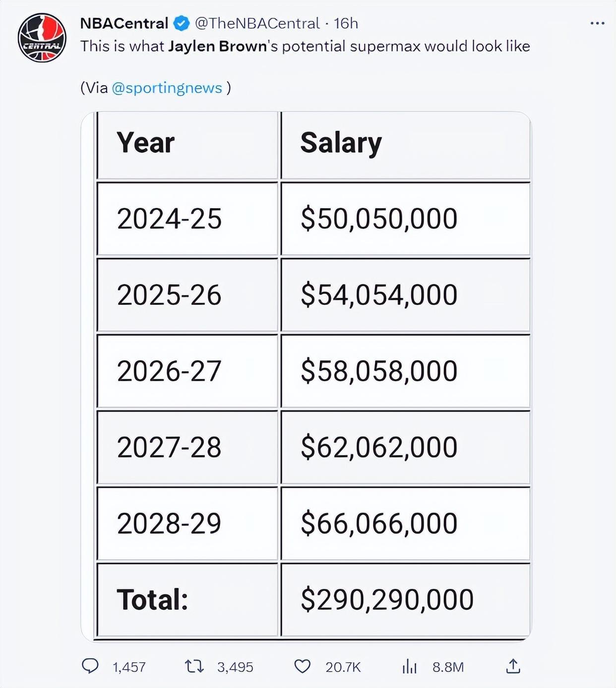Click the Jaylen Brown tweet text

click(x=305, y=46)
